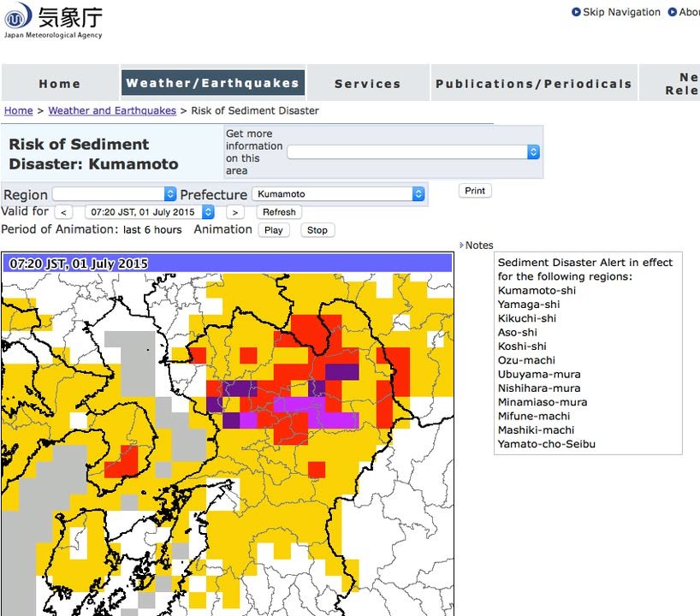Screen dimensions: 700x616
Task: Click the Notes arrow icon
Action: (x=461, y=246)
